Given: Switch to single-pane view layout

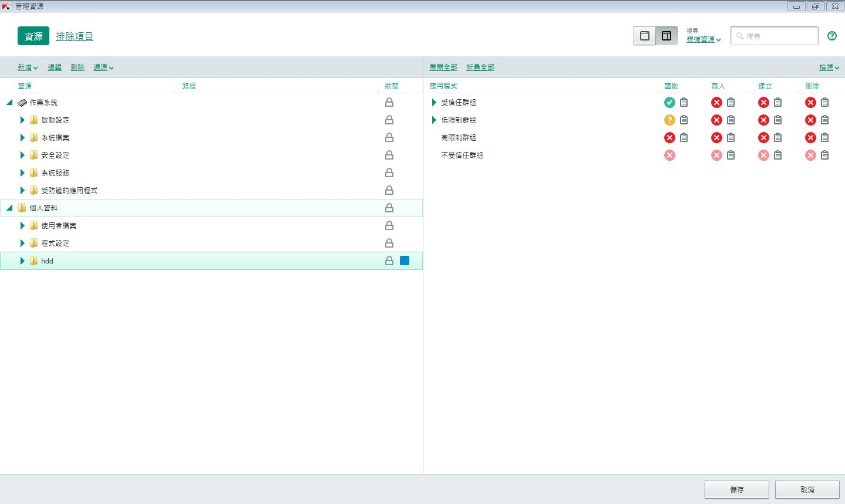Looking at the screenshot, I should pyautogui.click(x=645, y=36).
